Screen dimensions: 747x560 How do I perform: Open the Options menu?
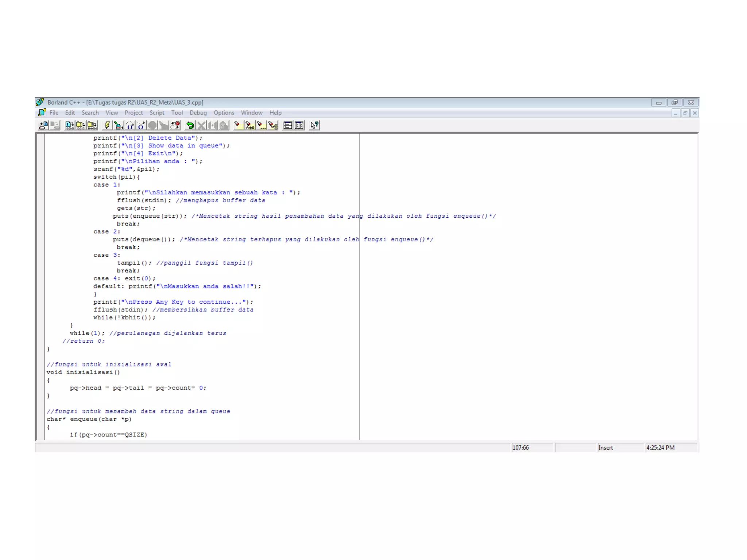tap(224, 113)
